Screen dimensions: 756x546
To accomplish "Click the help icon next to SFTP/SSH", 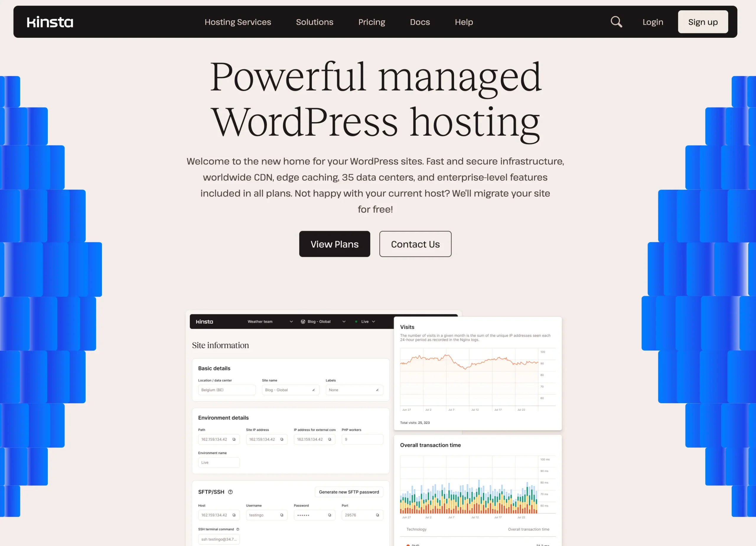I will pyautogui.click(x=230, y=492).
